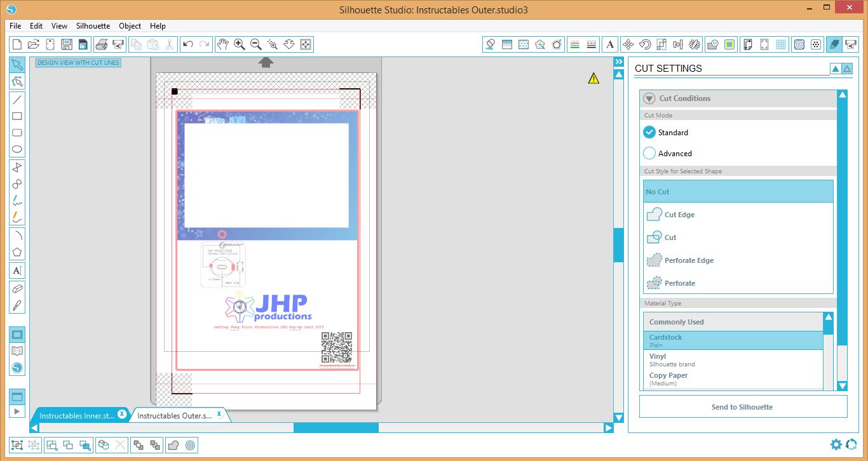The height and width of the screenshot is (461, 868).
Task: Open the Preferences gear icon
Action: (836, 444)
